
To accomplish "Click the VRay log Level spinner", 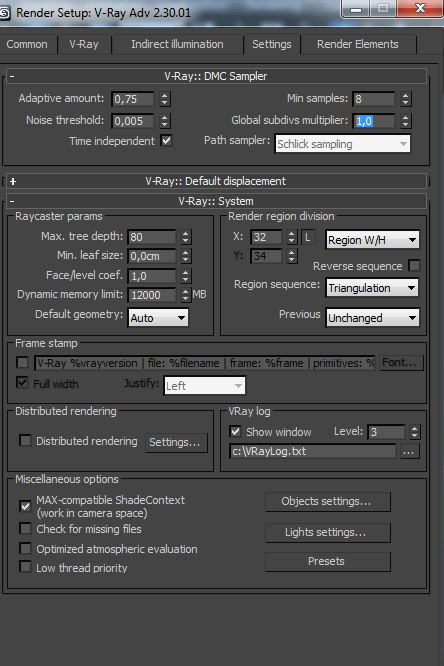I will [x=415, y=432].
